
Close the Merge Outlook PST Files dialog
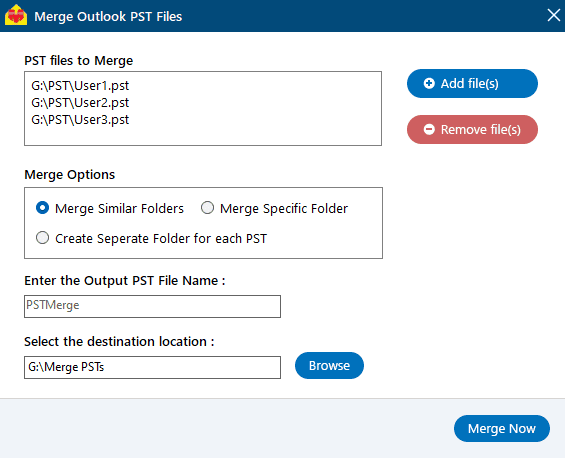[x=553, y=15]
